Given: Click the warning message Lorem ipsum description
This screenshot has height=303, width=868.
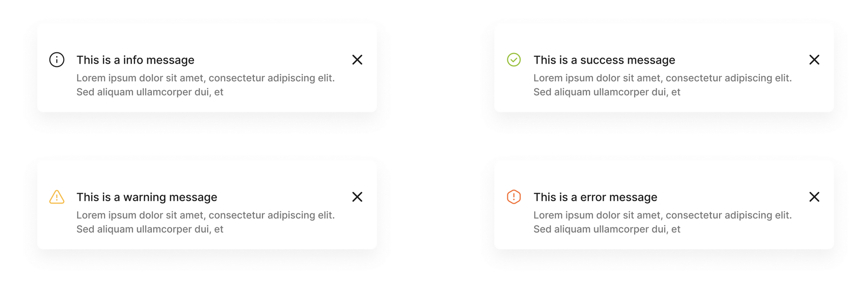Looking at the screenshot, I should (206, 222).
